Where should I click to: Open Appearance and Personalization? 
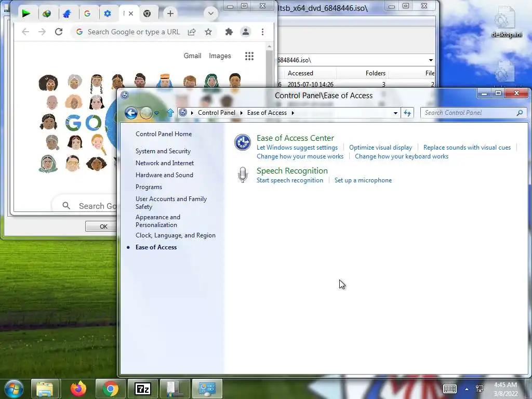tap(158, 221)
